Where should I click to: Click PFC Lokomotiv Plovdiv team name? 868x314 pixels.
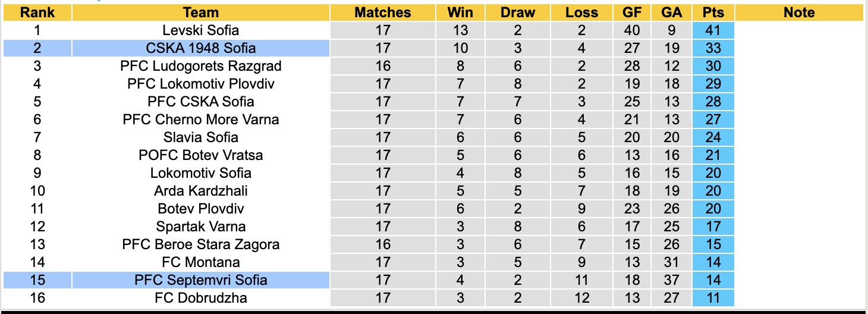click(201, 84)
